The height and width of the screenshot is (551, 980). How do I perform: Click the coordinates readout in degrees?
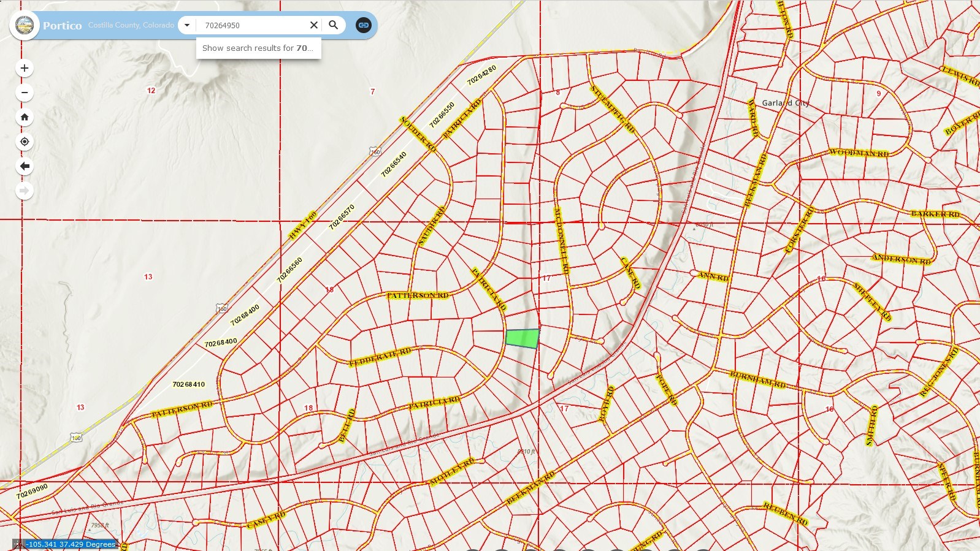pos(71,544)
